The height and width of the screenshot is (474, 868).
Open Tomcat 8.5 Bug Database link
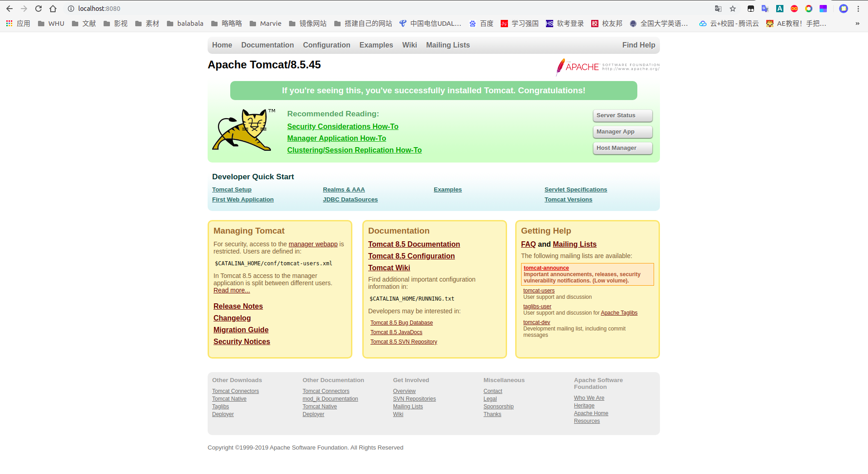click(x=402, y=323)
